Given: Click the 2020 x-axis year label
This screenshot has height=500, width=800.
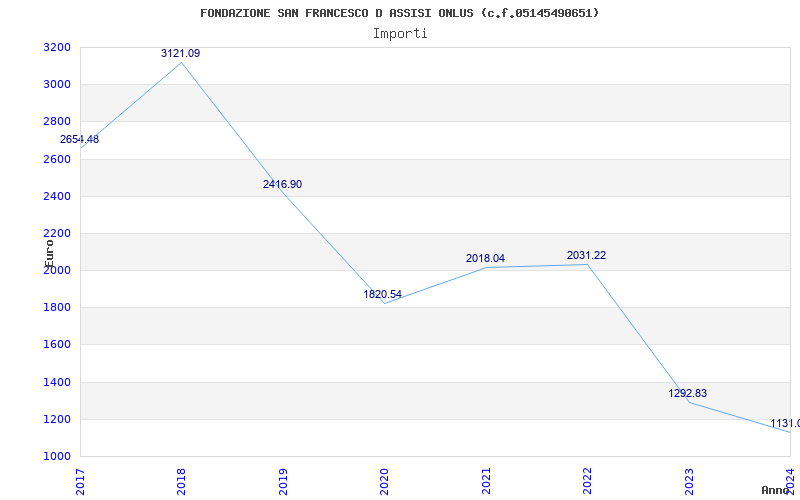Looking at the screenshot, I should pos(384,481).
